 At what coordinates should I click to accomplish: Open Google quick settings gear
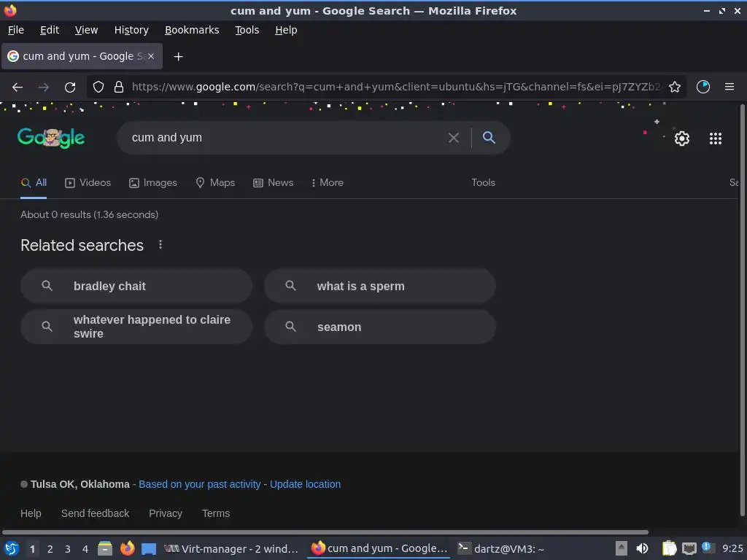(x=682, y=139)
